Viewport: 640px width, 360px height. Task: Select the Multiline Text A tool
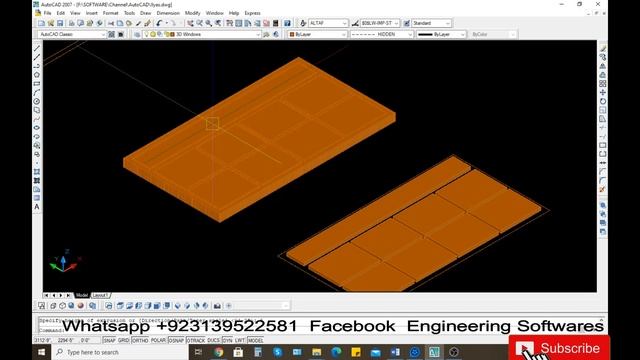pos(37,207)
